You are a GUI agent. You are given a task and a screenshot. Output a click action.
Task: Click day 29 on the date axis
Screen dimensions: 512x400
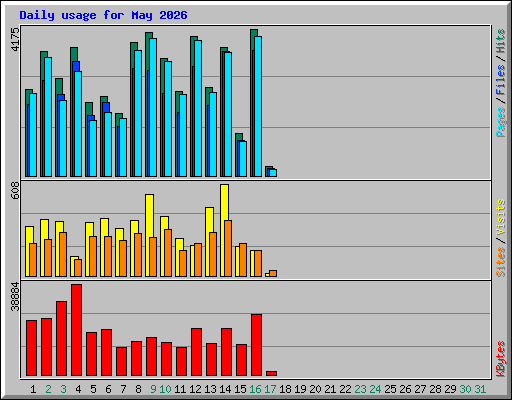[450, 389]
